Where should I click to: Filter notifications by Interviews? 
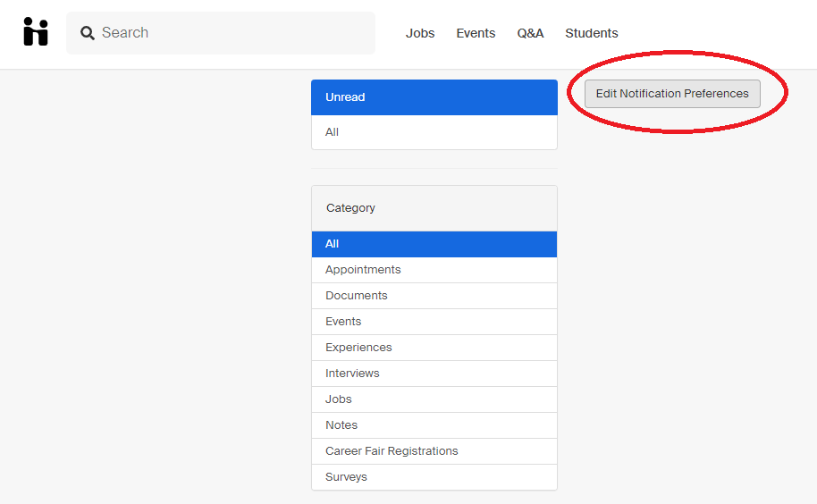434,374
